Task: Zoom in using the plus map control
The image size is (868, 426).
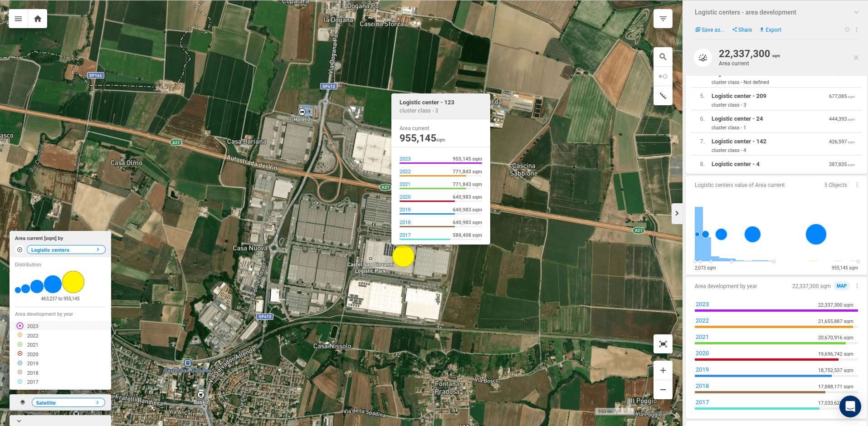Action: [663, 370]
